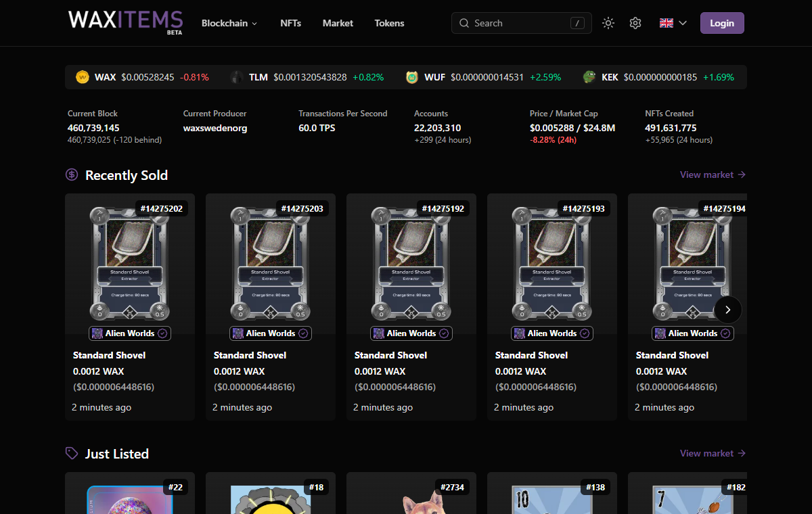Open Just Listed item #2734
Screen dimensions: 812x514
[x=411, y=493]
